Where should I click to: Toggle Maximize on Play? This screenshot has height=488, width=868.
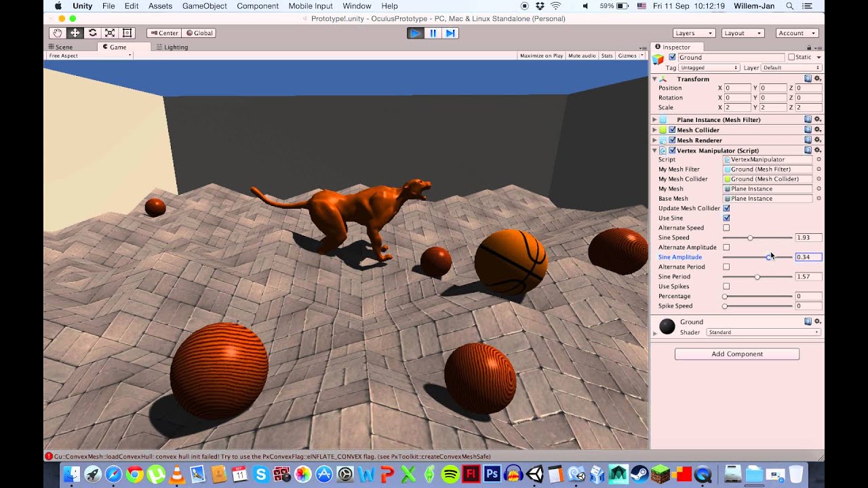click(541, 56)
